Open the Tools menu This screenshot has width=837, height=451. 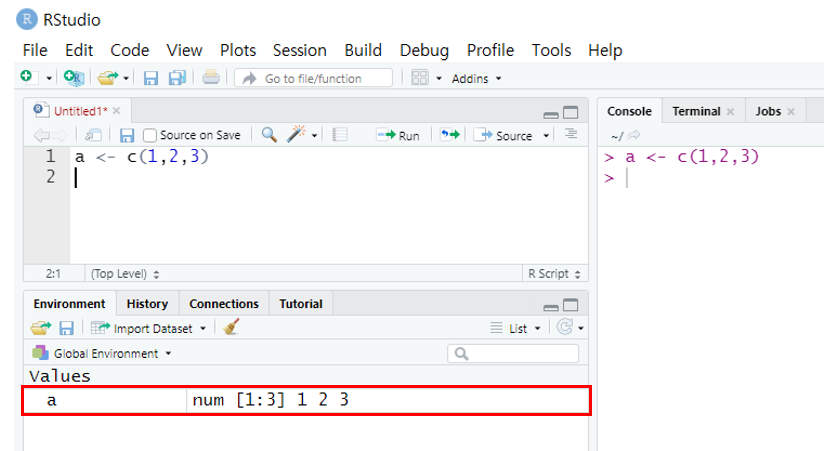551,50
